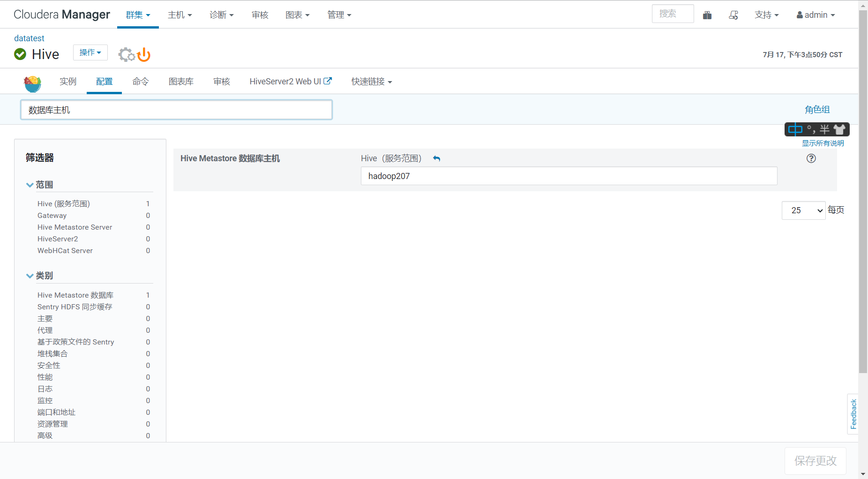Screen dimensions: 868x479
Task: Click the green Hive health status icon
Action: click(20, 54)
